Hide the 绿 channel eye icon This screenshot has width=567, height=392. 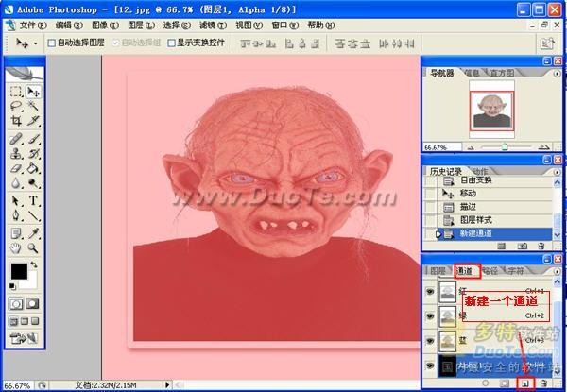point(430,316)
